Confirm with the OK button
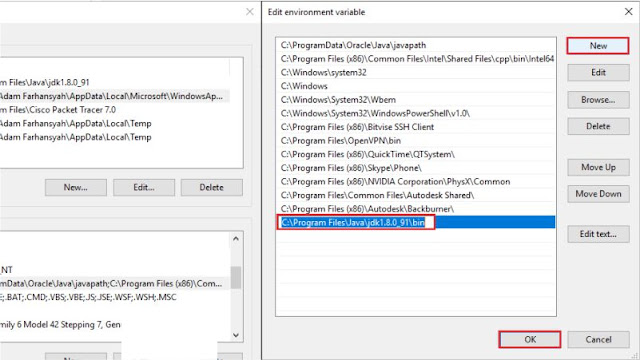The height and width of the screenshot is (360, 640). click(x=530, y=339)
